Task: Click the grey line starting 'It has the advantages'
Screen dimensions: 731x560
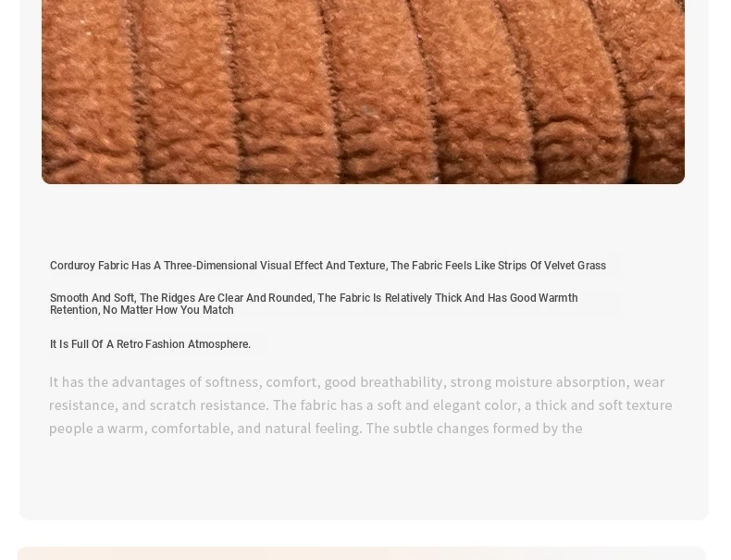Action: coord(356,382)
